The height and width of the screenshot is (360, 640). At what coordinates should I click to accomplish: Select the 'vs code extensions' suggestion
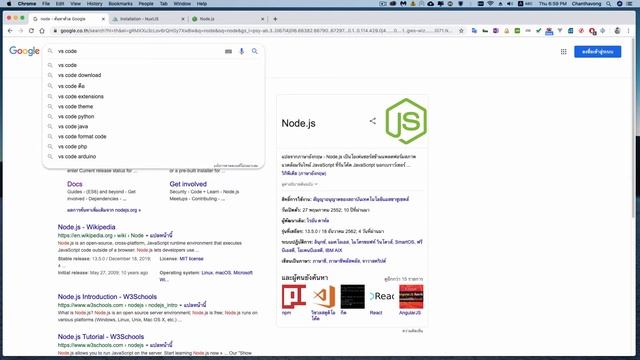pos(153,96)
